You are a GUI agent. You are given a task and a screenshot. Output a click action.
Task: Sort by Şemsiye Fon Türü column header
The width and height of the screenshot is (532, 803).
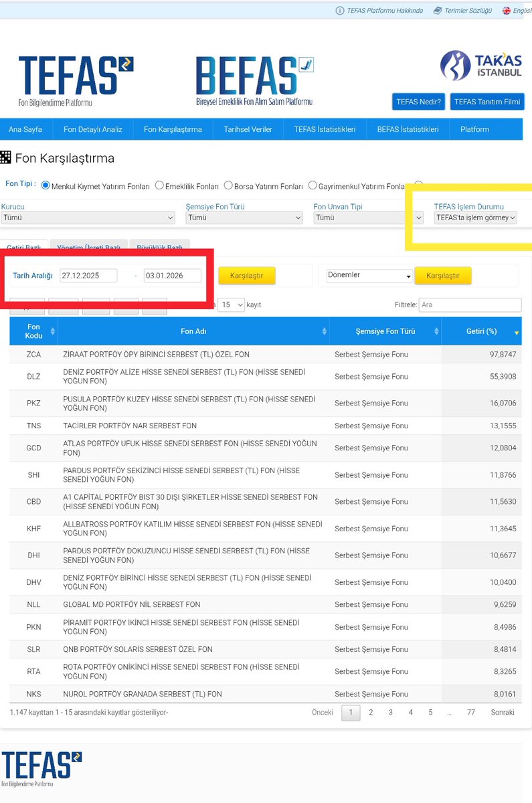pos(385,331)
